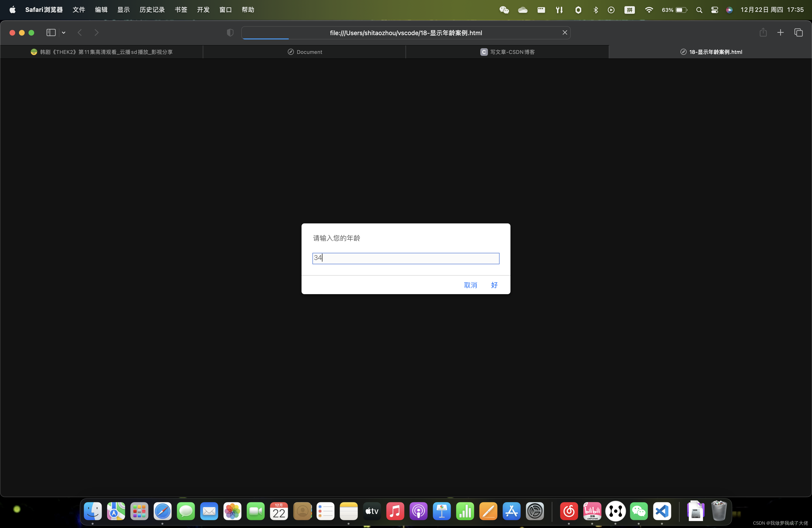
Task: Open a new tab with plus icon
Action: (780, 32)
